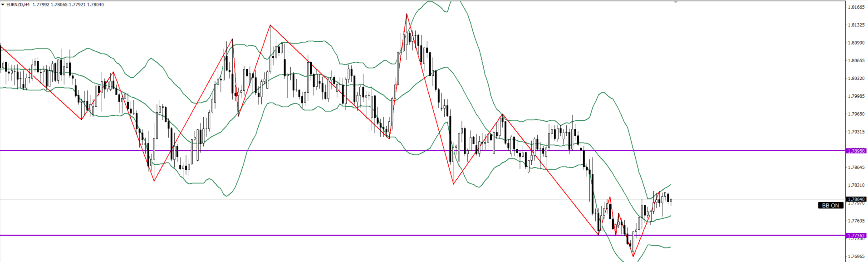Screen dimensions: 868x262
Task: Click the 1.76965 label on price scale
Action: [856, 257]
